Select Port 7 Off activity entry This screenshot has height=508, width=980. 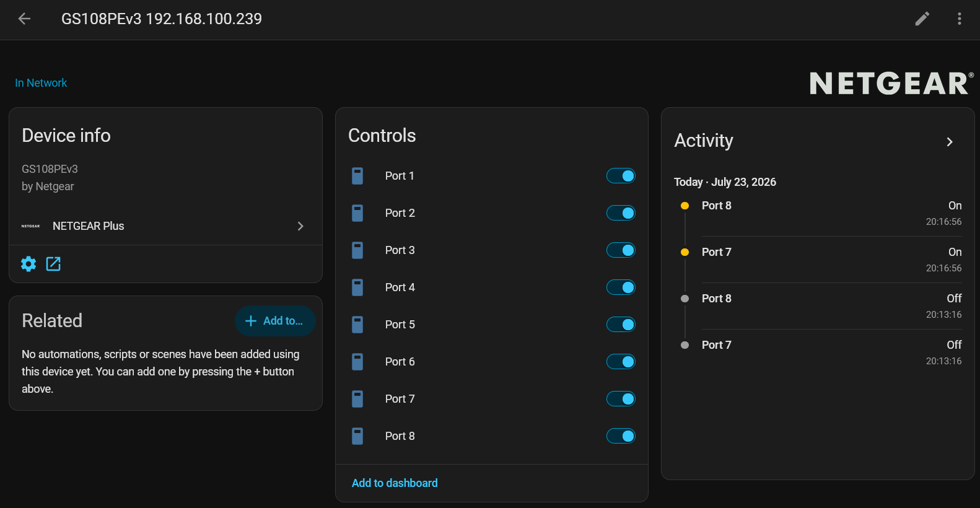tap(818, 353)
